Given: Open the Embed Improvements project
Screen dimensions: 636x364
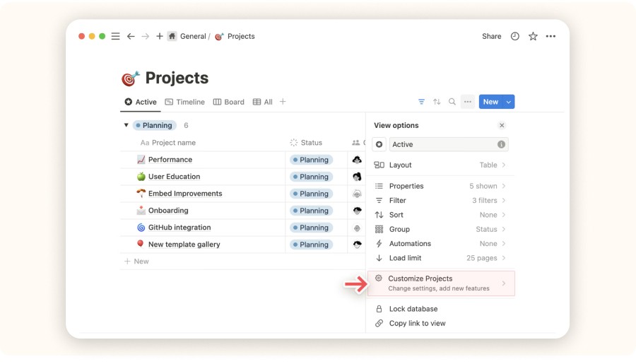Looking at the screenshot, I should click(x=185, y=194).
